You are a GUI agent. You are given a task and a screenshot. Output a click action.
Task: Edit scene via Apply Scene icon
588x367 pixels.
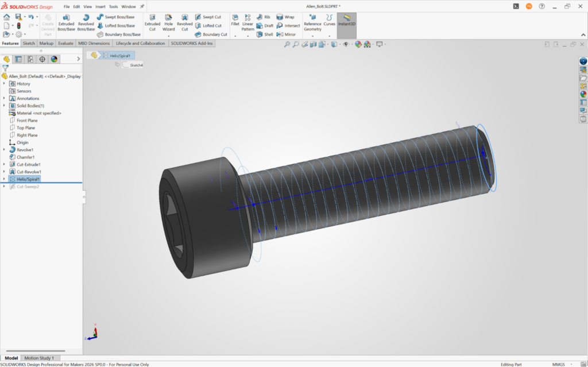pos(367,44)
